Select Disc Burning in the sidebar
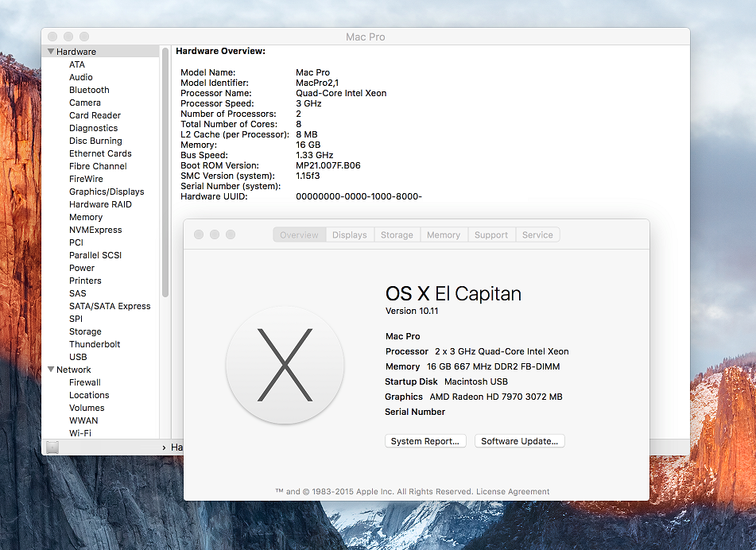Screen dimensions: 756x550 coord(95,141)
